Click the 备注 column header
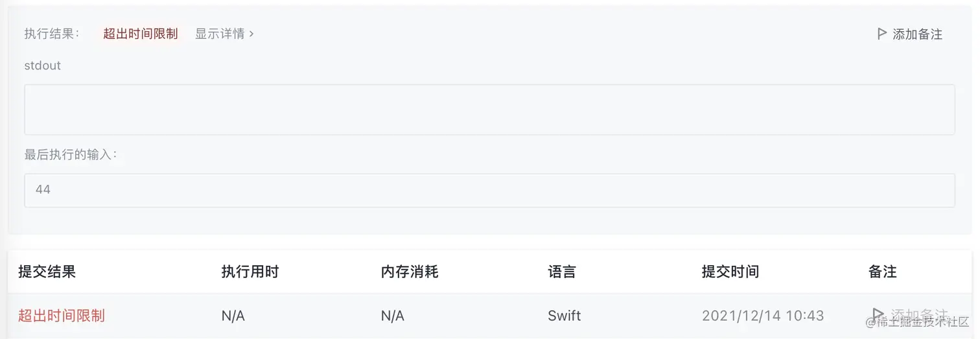This screenshot has width=980, height=339. [882, 272]
